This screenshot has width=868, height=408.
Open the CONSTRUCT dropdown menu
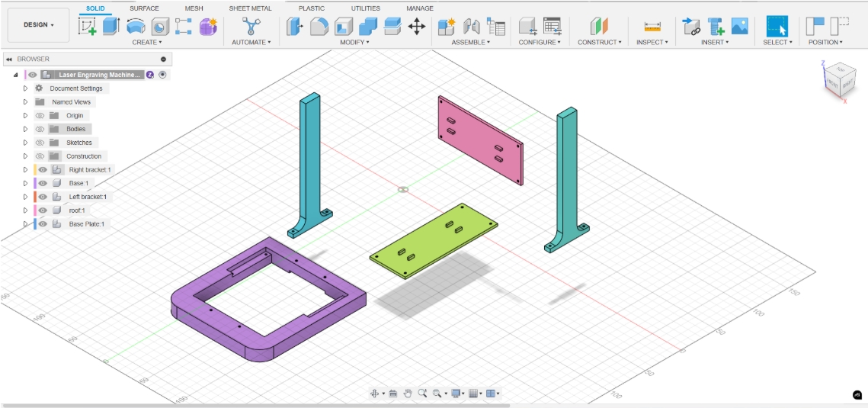coord(600,42)
